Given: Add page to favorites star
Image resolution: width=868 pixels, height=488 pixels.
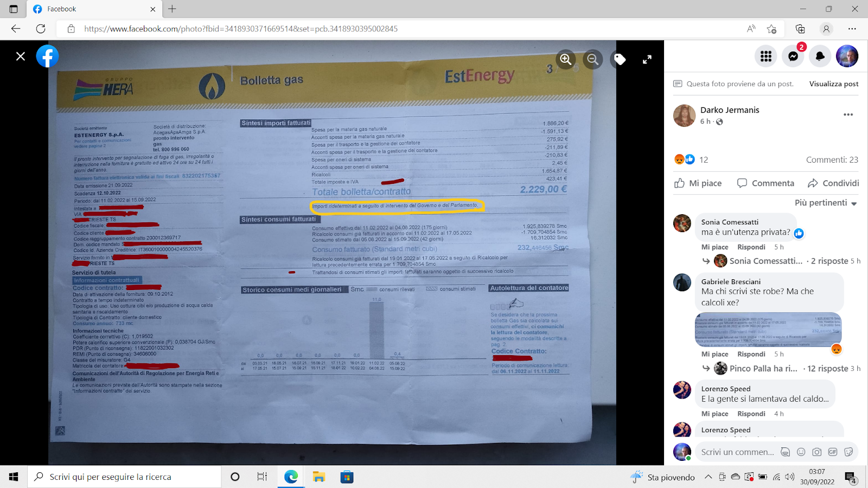Looking at the screenshot, I should (x=771, y=29).
